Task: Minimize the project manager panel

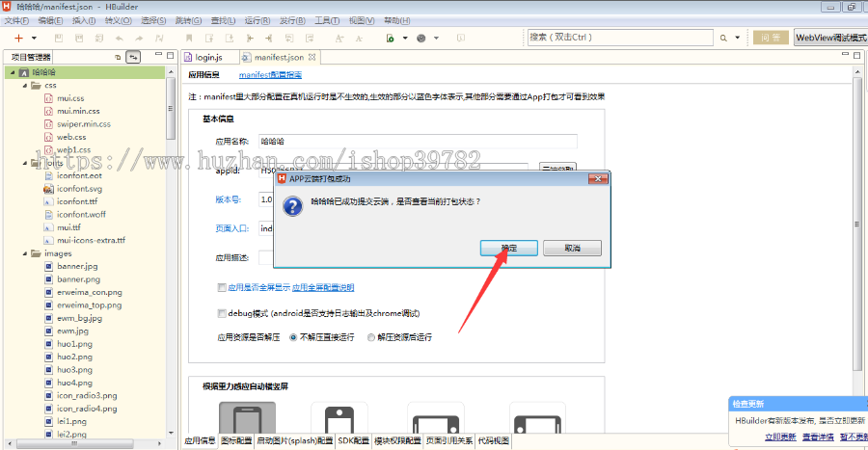Action: tap(158, 54)
